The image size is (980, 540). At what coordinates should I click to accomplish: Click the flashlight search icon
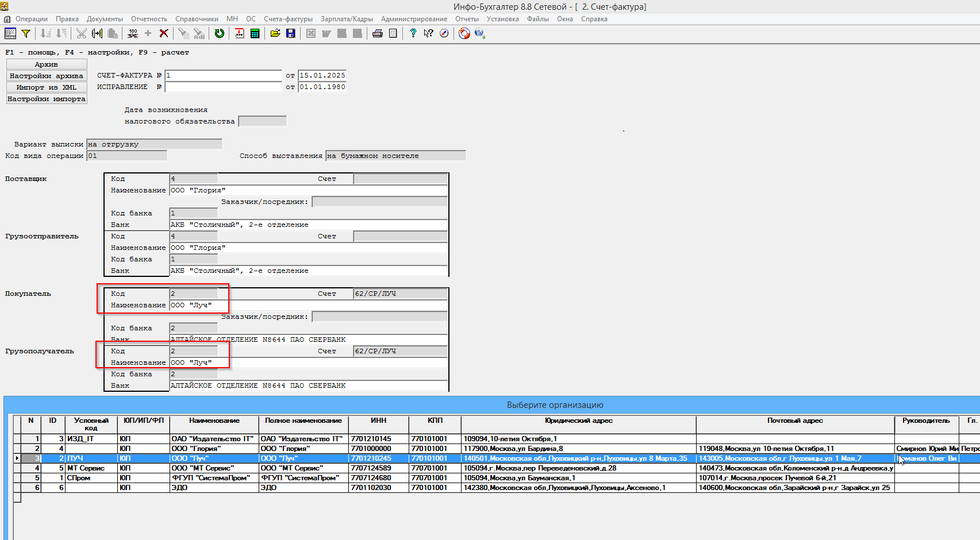pos(183,33)
